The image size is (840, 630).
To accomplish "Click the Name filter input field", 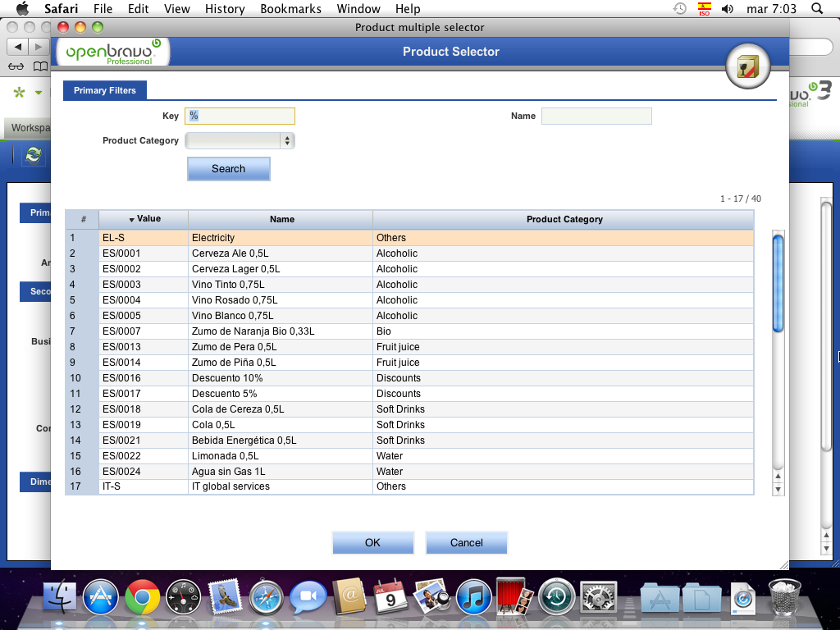I will (x=596, y=116).
